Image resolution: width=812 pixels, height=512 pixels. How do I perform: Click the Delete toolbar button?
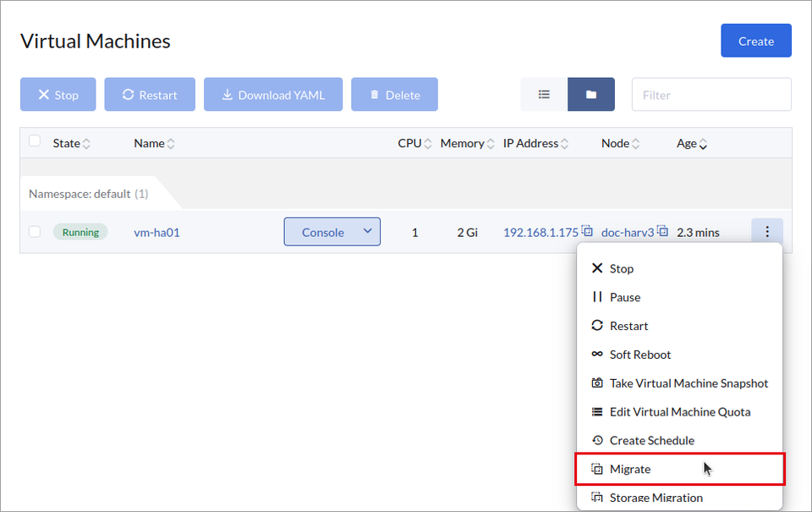395,94
